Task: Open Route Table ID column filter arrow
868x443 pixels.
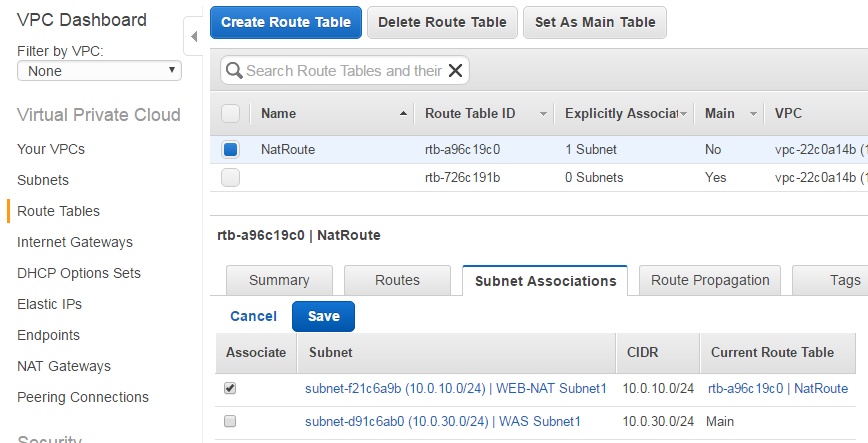Action: (x=543, y=114)
